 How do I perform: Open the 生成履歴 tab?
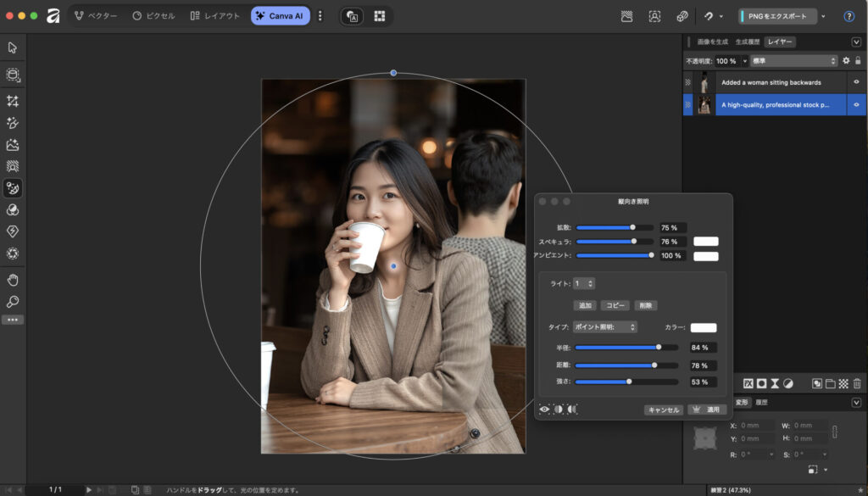(x=747, y=42)
